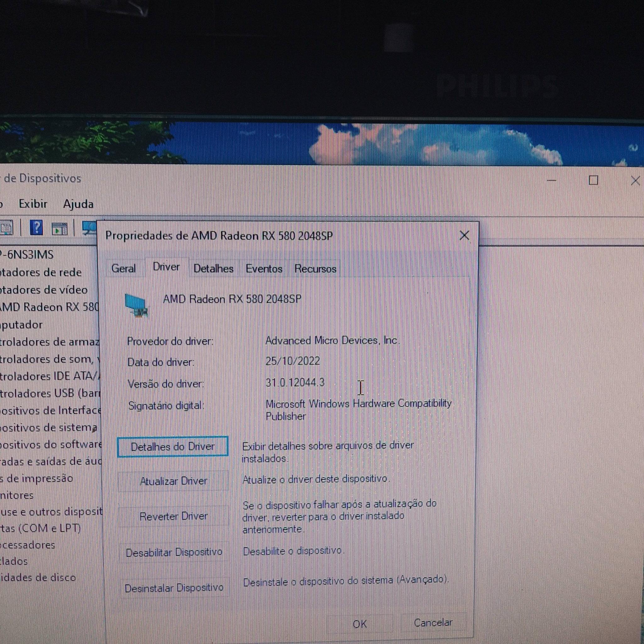
Task: Select the Computador tree category
Action: coord(21,324)
